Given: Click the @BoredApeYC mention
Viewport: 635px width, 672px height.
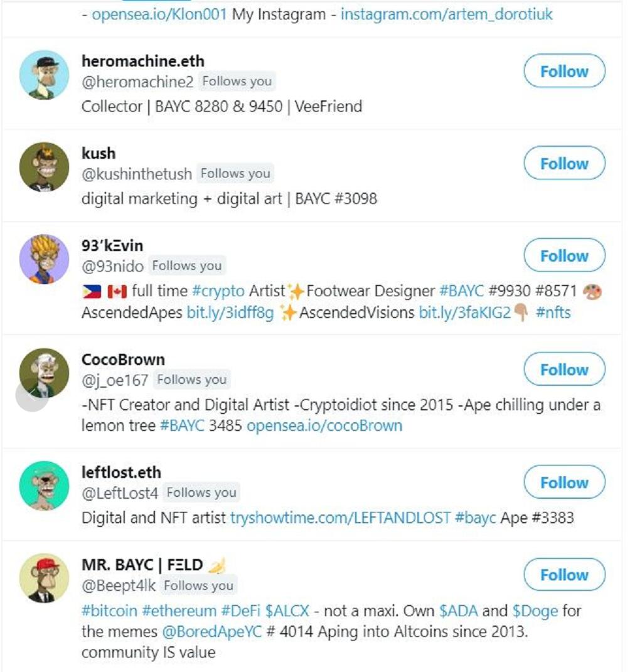Looking at the screenshot, I should point(211,631).
